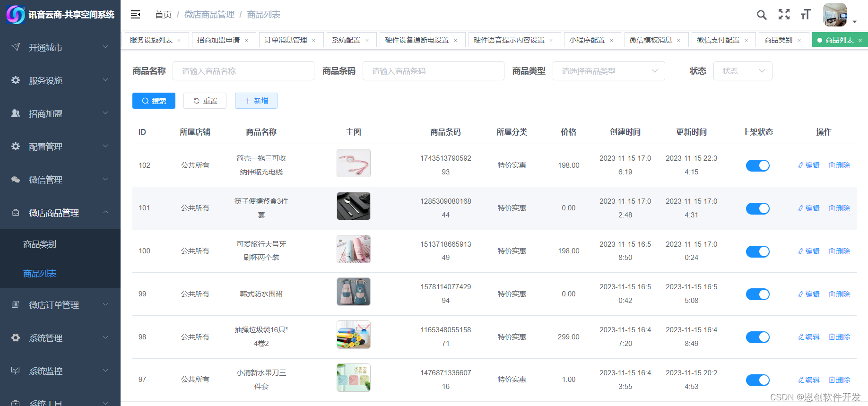
Task: Close the 微信模板消息 tab
Action: 678,41
